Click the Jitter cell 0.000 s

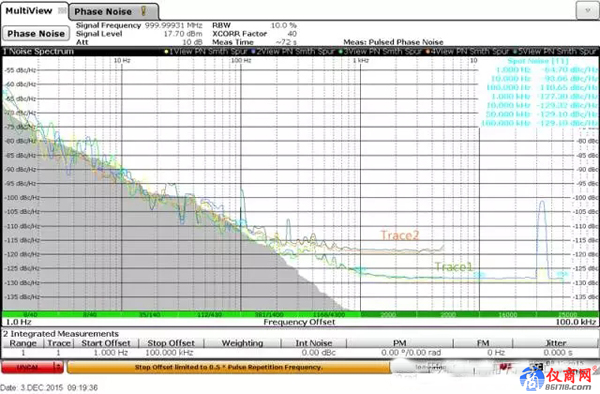[x=558, y=352]
